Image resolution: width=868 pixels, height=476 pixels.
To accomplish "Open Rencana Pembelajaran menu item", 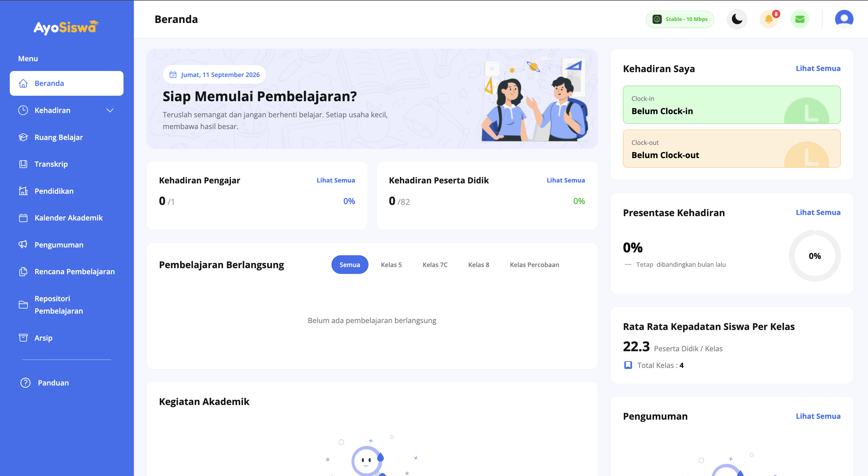I will click(x=66, y=272).
